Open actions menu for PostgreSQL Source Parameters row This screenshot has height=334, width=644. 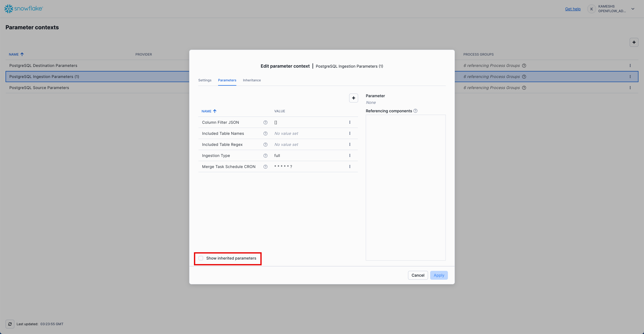[x=630, y=88]
